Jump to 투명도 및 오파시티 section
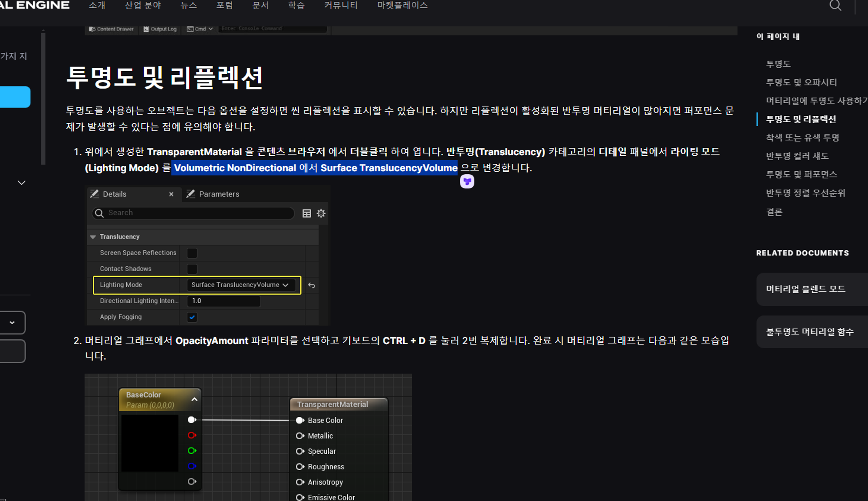The height and width of the screenshot is (501, 868). (x=801, y=82)
